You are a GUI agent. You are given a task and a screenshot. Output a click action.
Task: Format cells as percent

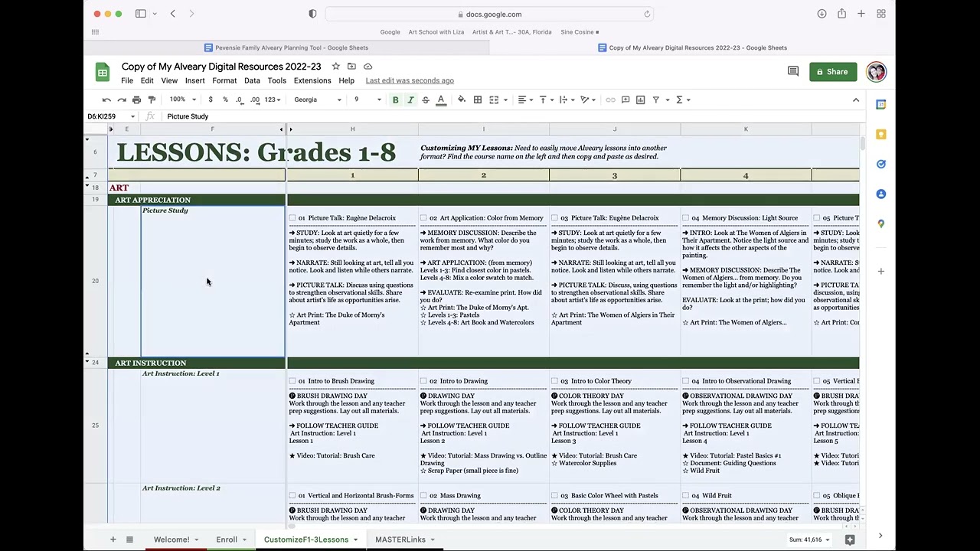click(x=225, y=99)
